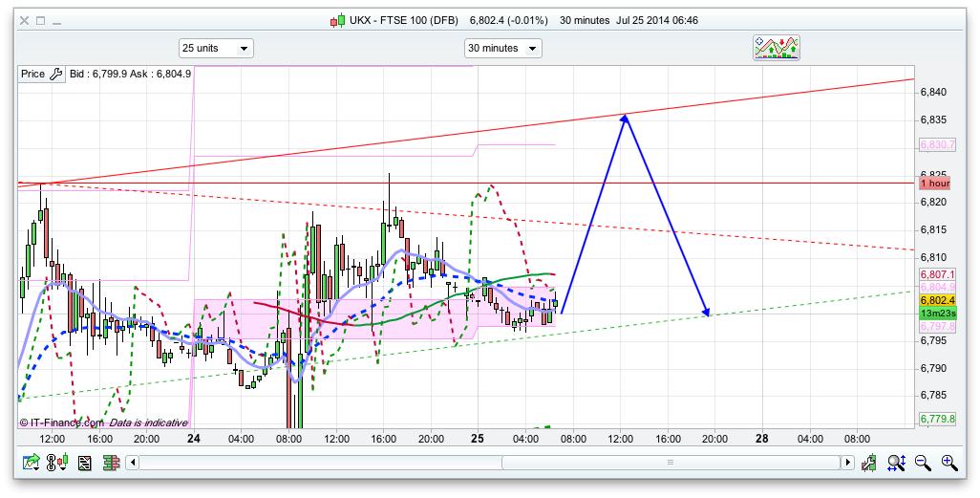
Task: Click the 6,797.8 pink price tag
Action: (938, 327)
